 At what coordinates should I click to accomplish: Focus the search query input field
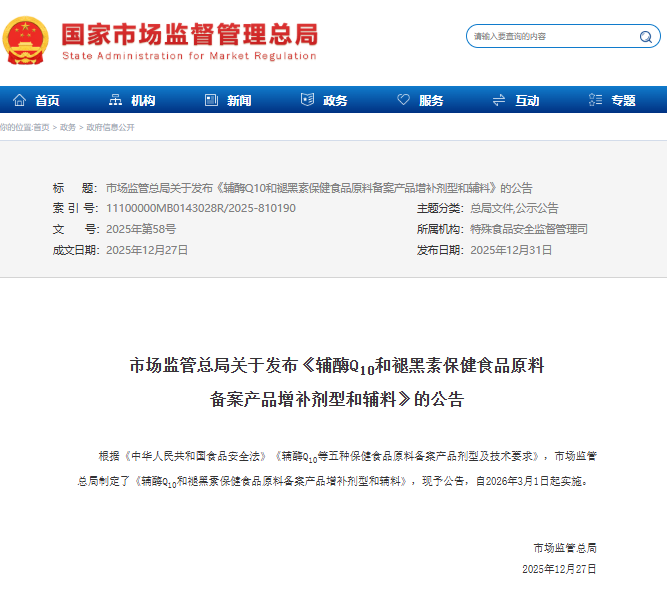coord(550,37)
